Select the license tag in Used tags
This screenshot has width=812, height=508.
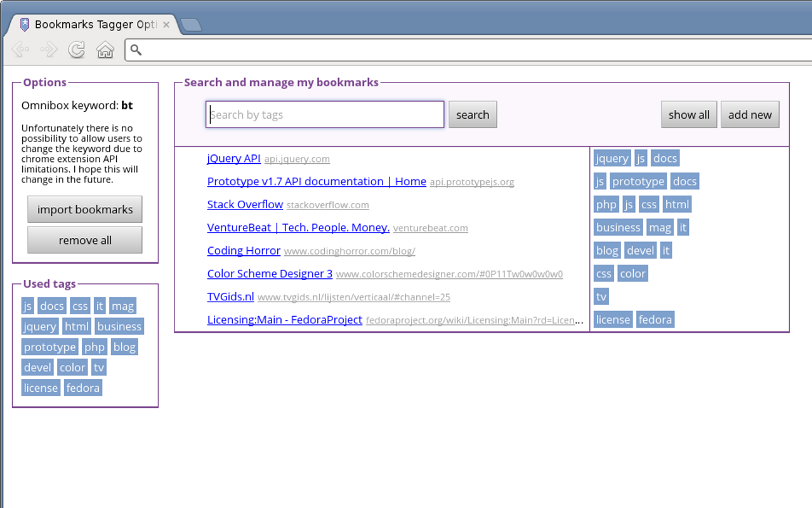pos(41,387)
